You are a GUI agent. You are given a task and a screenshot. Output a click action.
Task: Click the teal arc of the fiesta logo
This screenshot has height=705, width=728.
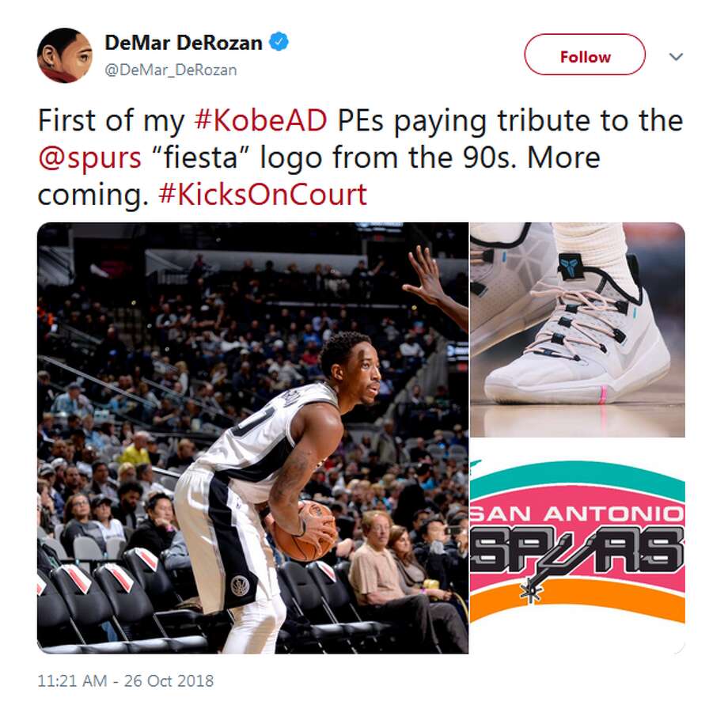pyautogui.click(x=577, y=476)
